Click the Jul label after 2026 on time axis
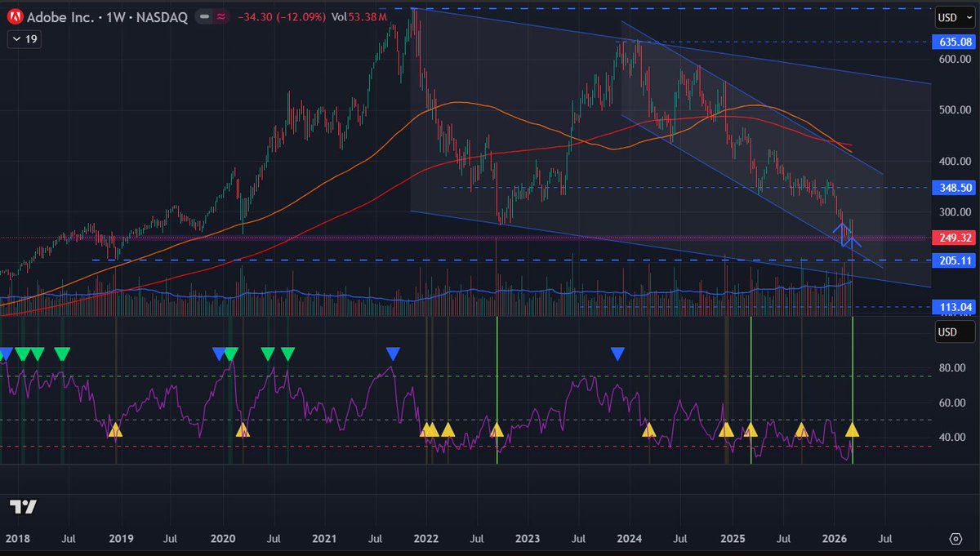Image resolution: width=980 pixels, height=556 pixels. pos(885,539)
